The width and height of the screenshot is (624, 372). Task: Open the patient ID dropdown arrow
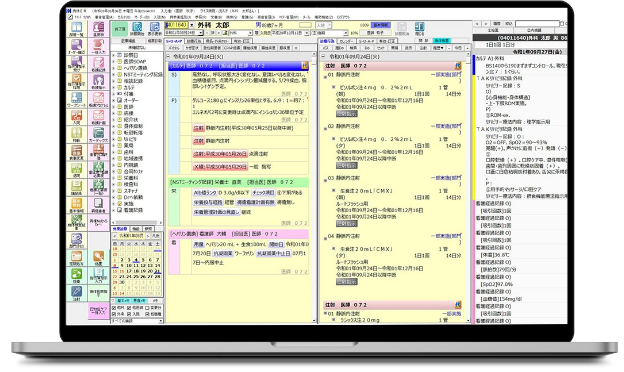point(192,25)
